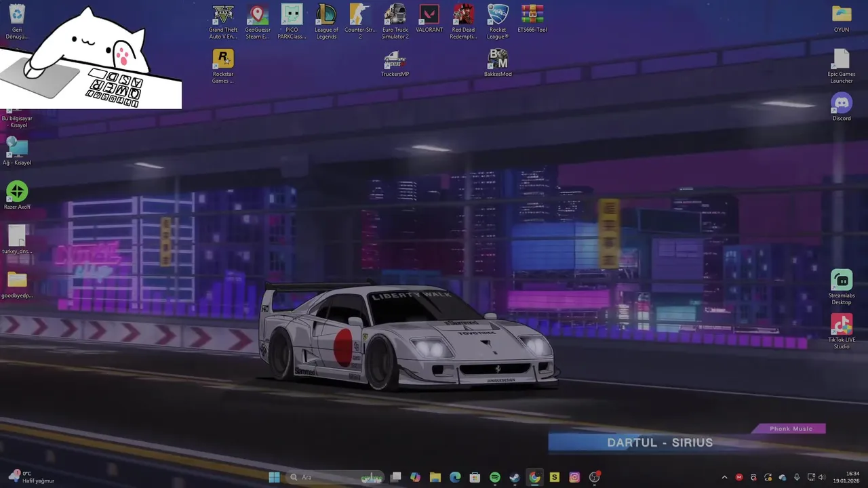The height and width of the screenshot is (488, 868).
Task: Open Grand Theft Auto V desktop shortcut
Action: [x=223, y=22]
